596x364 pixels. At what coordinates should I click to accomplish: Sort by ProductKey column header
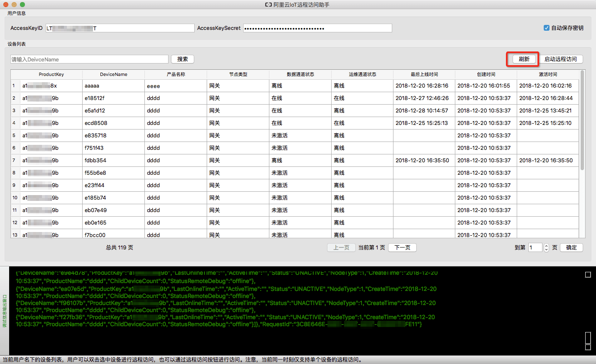pos(51,74)
